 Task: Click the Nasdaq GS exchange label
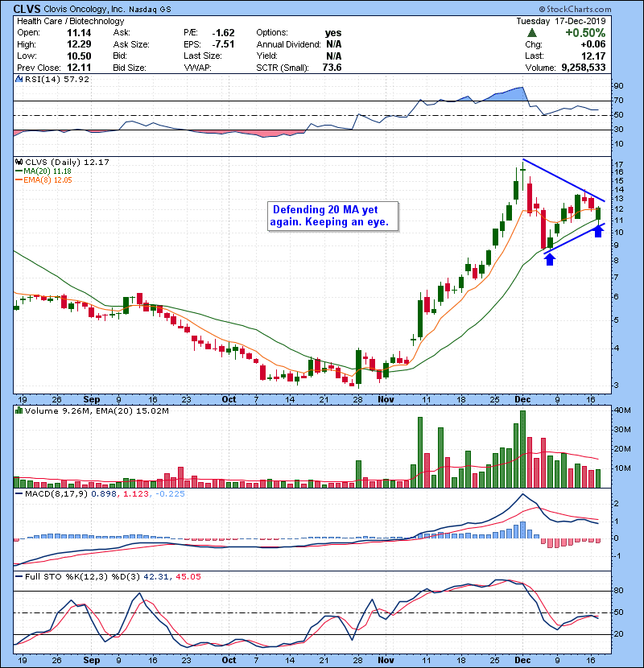click(x=150, y=10)
